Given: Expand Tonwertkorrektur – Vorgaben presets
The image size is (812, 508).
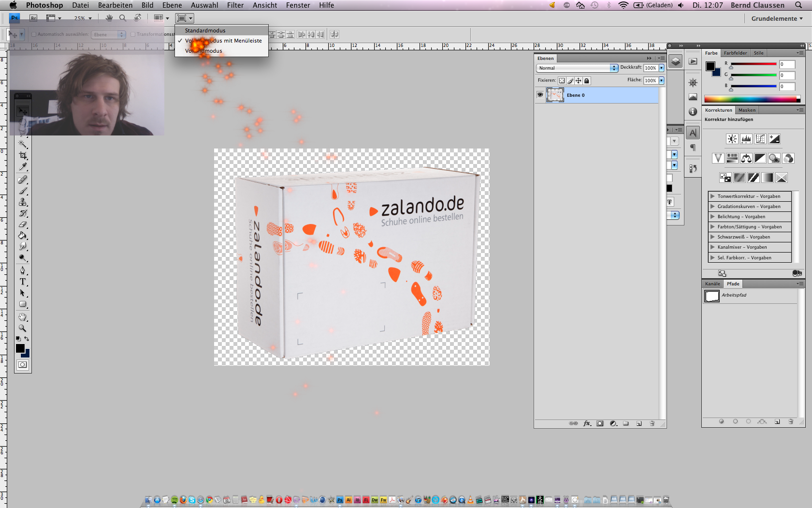Looking at the screenshot, I should 712,196.
